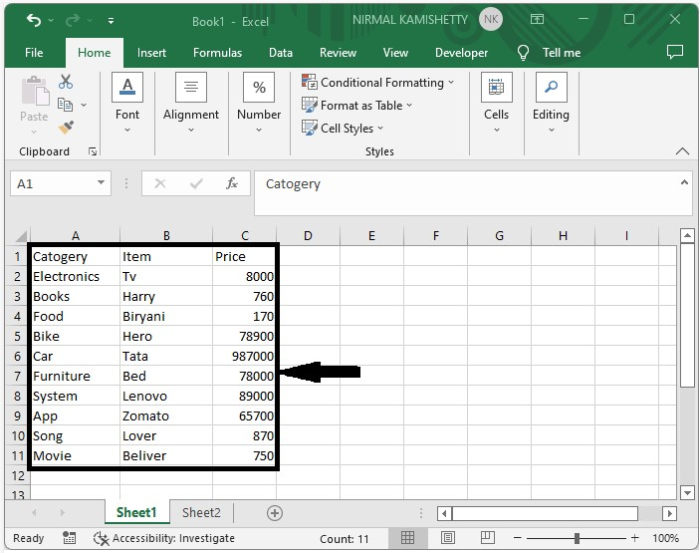The width and height of the screenshot is (700, 553).
Task: Open the File tab
Action: pyautogui.click(x=34, y=53)
